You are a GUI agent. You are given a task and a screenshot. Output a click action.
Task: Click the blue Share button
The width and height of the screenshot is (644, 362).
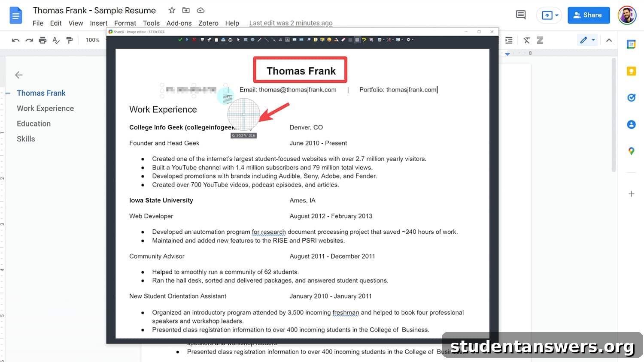589,15
